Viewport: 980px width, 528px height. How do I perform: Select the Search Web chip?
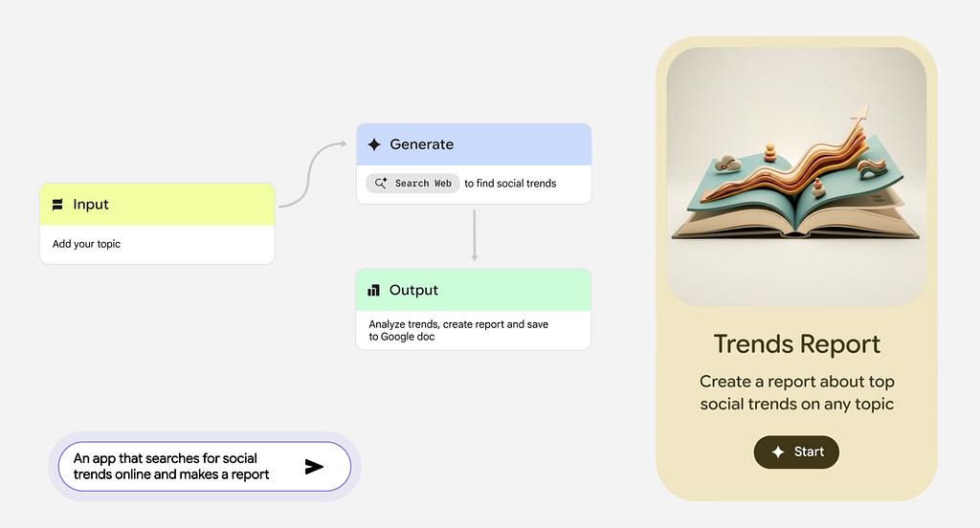point(412,183)
